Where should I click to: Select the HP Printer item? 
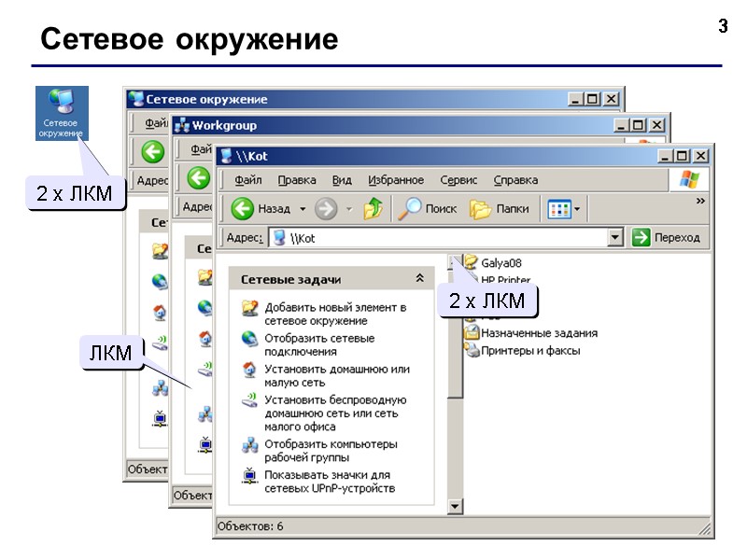coord(505,280)
